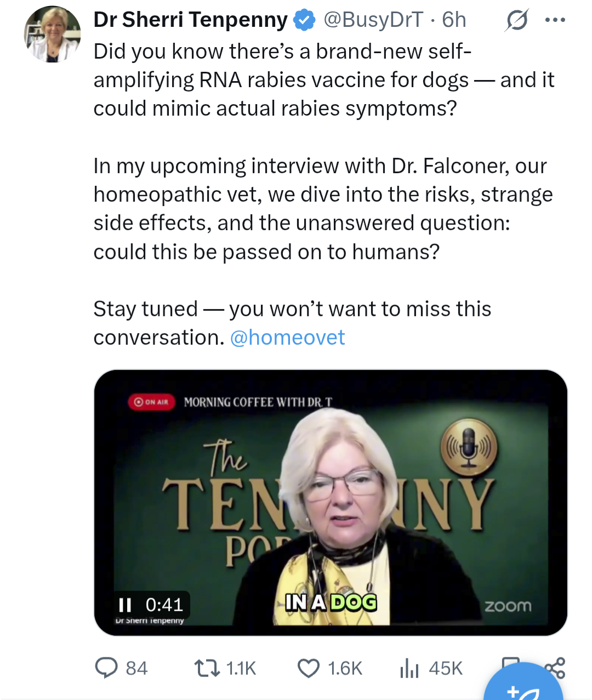Click the 6h post timestamp
Screen dimensions: 592x700
pos(454,20)
